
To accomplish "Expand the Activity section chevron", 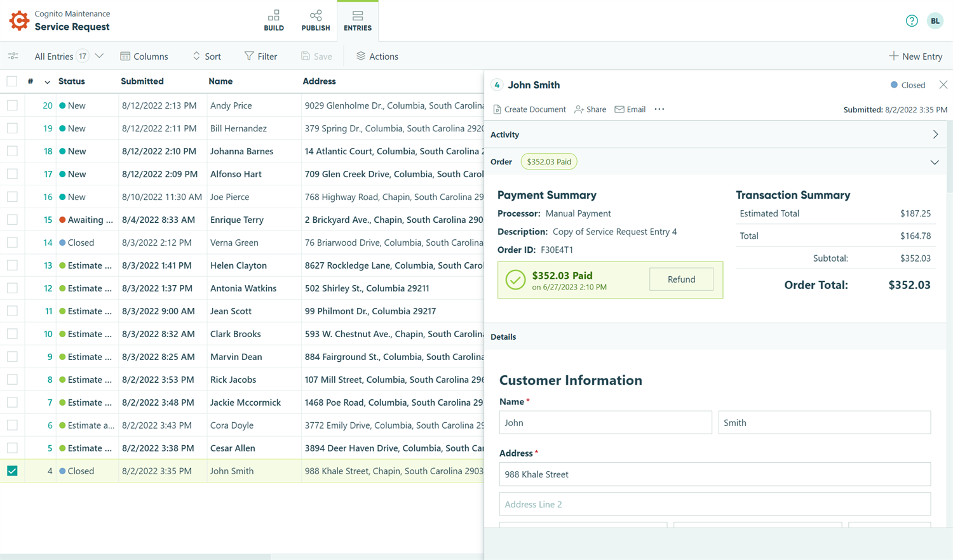I will pyautogui.click(x=935, y=135).
